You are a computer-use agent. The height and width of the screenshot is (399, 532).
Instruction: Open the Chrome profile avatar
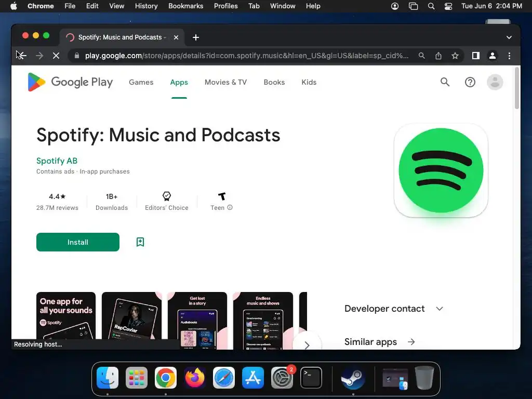point(493,56)
